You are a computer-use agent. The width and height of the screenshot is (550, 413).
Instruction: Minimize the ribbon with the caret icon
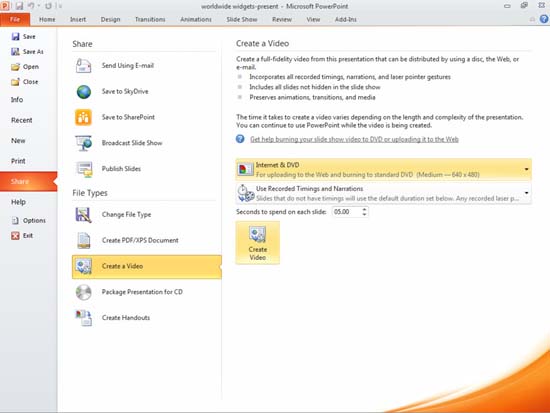532,20
